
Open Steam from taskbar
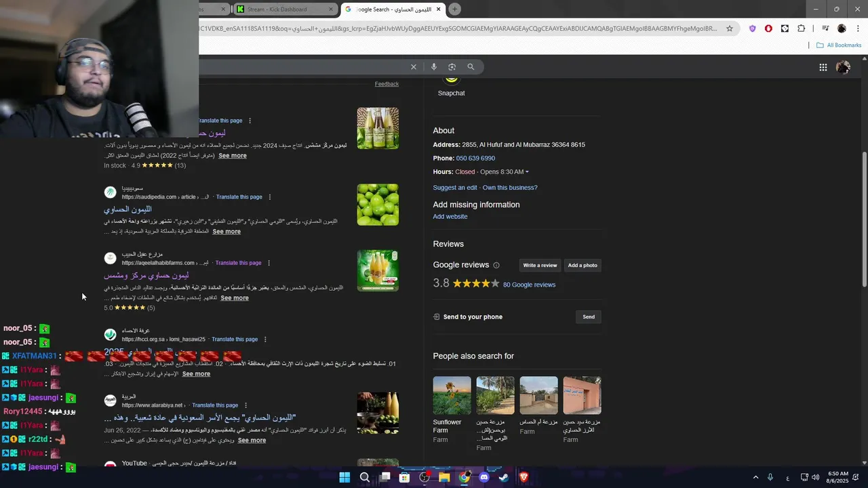[x=504, y=477]
